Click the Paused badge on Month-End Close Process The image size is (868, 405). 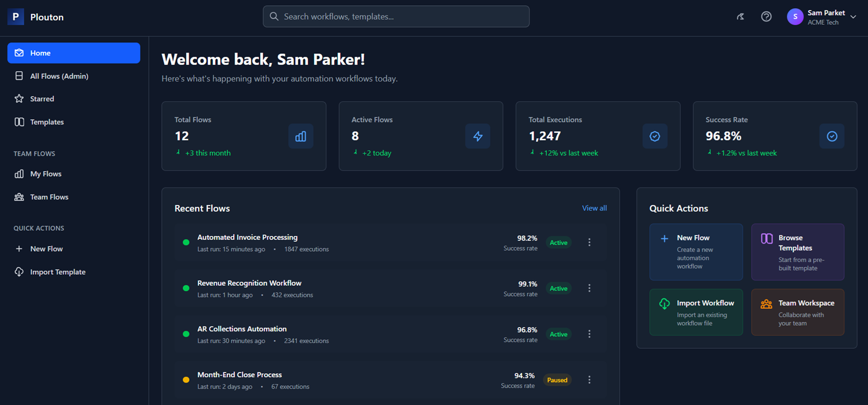tap(557, 380)
